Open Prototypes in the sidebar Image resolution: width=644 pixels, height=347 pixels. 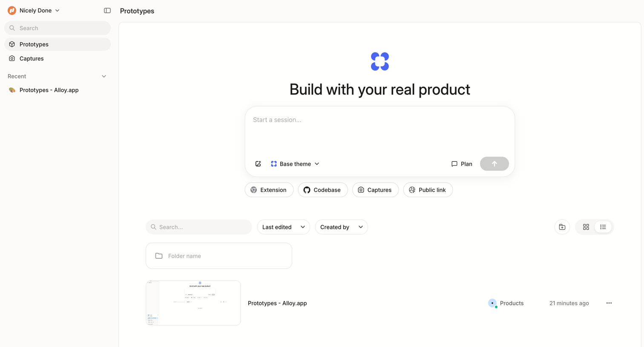[x=57, y=44]
